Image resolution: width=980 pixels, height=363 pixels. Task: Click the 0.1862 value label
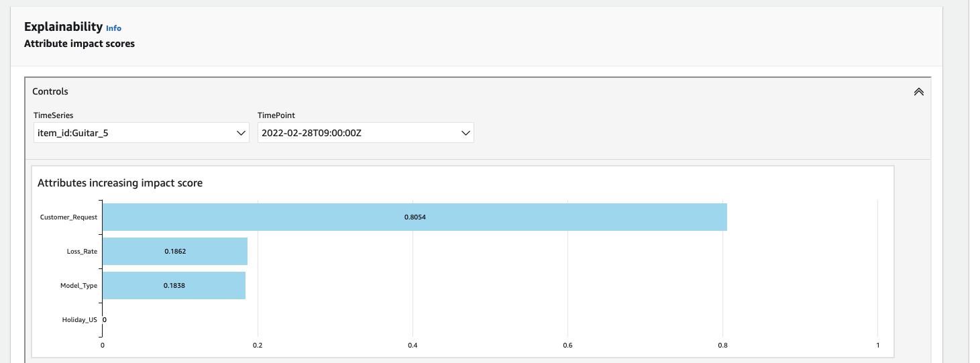175,251
